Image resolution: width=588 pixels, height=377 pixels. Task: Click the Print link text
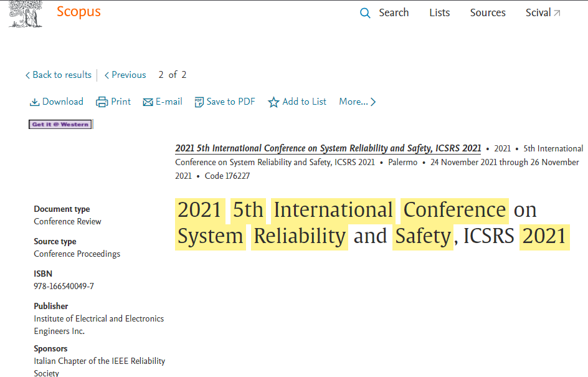[121, 102]
